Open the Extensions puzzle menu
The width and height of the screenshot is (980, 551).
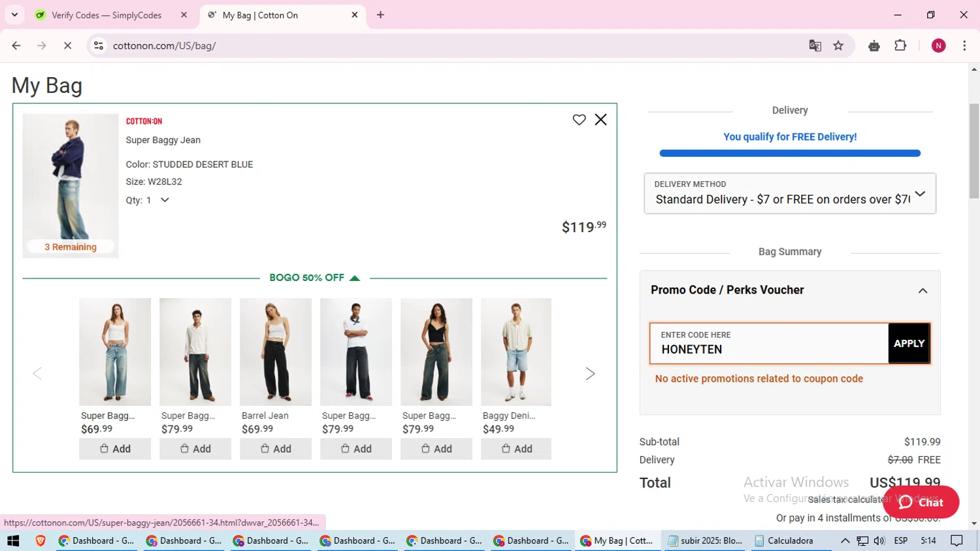tap(900, 46)
